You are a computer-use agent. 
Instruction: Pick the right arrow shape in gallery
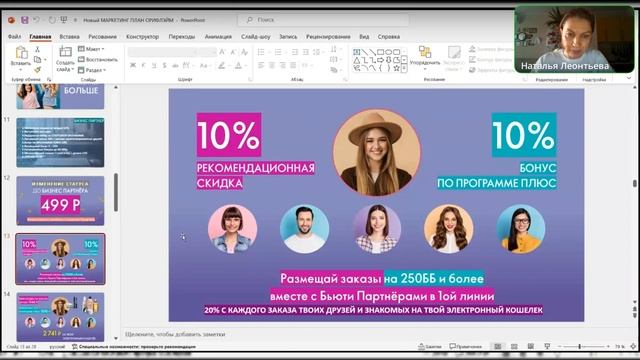coord(380,60)
